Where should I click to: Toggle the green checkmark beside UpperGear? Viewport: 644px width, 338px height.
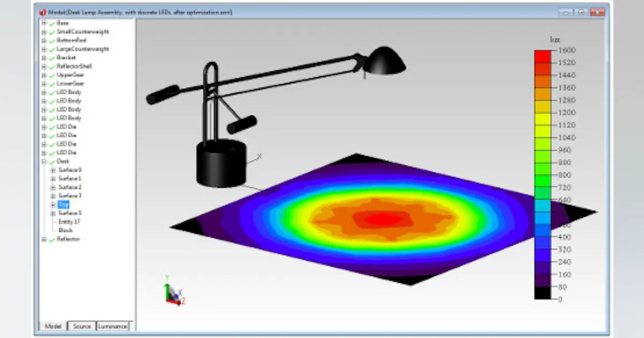[52, 75]
